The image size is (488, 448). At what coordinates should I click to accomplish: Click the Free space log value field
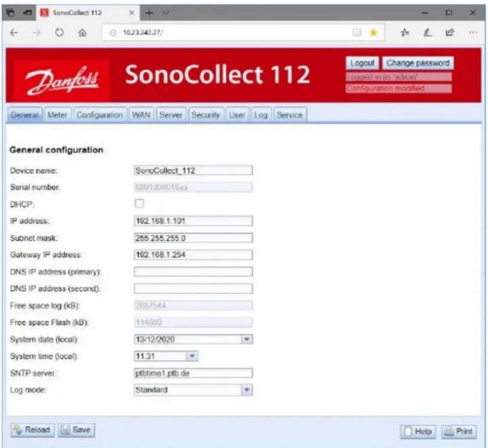coord(193,306)
